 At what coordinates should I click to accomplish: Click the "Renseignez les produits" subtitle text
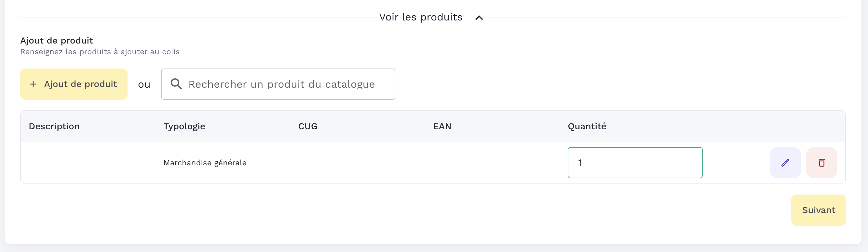(100, 52)
